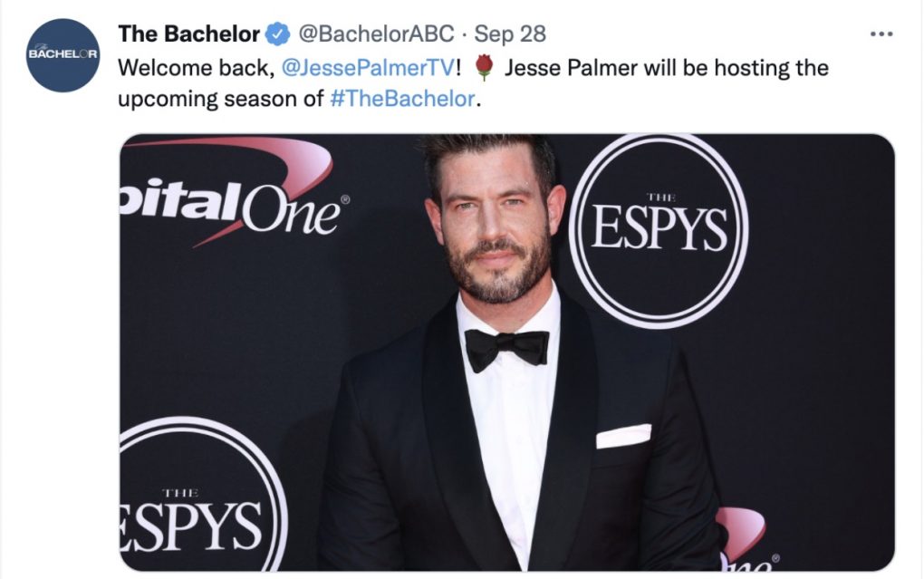Open The Bachelor profile avatar

coord(63,55)
